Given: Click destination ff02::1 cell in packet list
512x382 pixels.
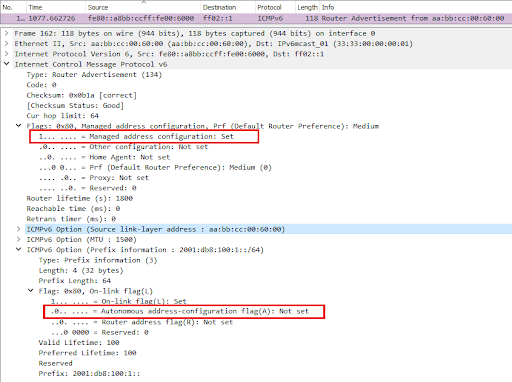Looking at the screenshot, I should point(218,18).
